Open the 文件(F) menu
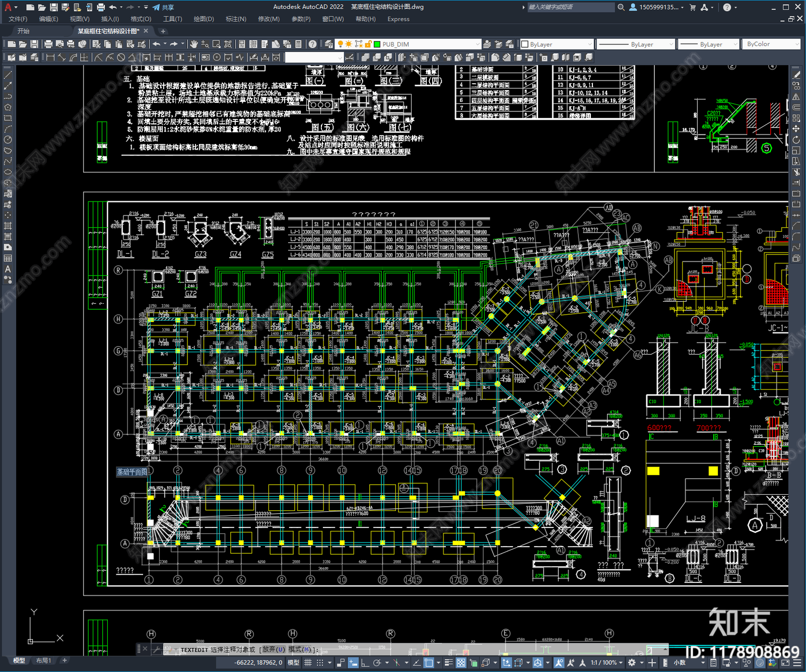806x672 pixels. pyautogui.click(x=18, y=19)
